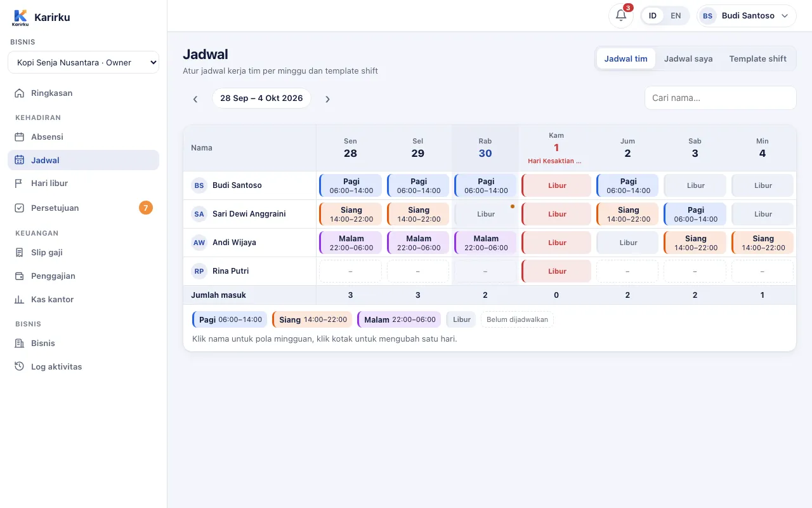The image size is (812, 508).
Task: Click the Log aktivitas history icon
Action: (x=19, y=367)
